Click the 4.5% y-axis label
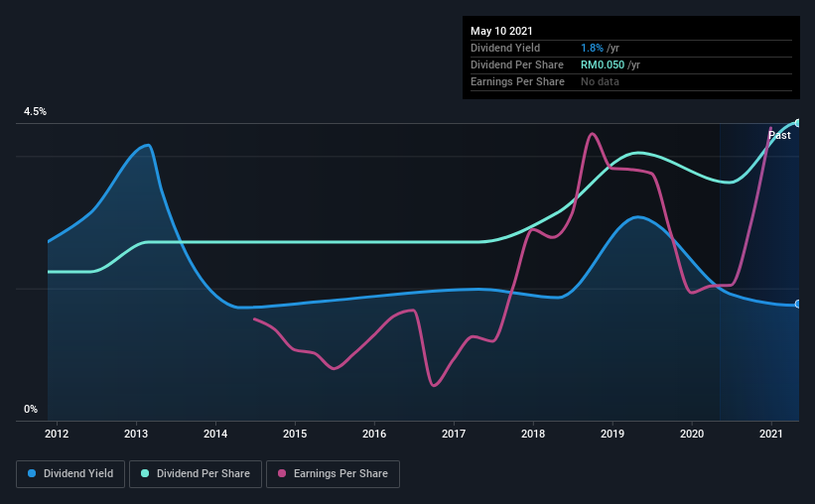 [35, 112]
